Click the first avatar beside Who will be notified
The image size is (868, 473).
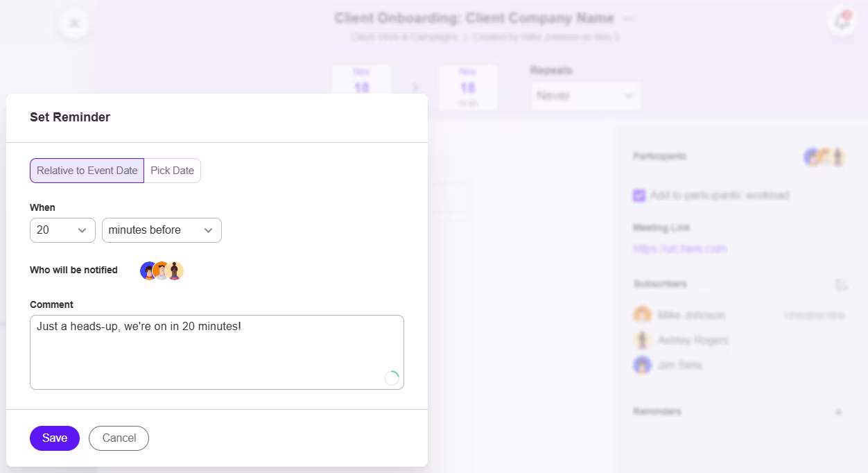[x=148, y=270]
